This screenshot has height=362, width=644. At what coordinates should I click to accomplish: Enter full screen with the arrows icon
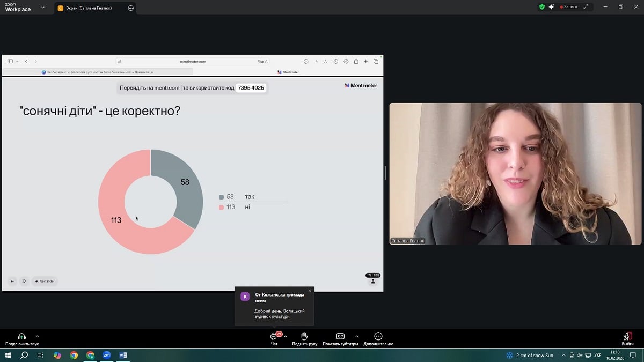(x=586, y=7)
